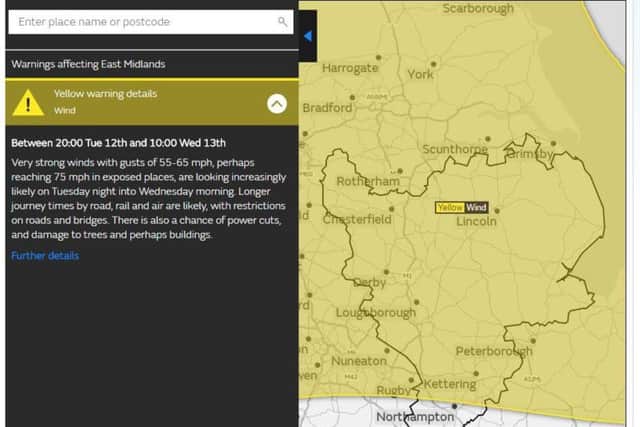Click the Scunthorpe label on the map
This screenshot has height=427, width=640.
point(455,149)
